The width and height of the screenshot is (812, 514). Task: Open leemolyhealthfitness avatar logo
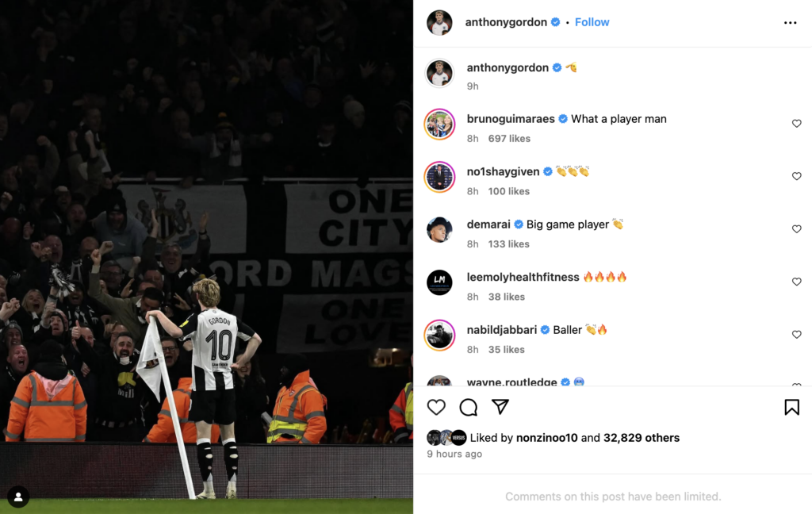pos(439,282)
